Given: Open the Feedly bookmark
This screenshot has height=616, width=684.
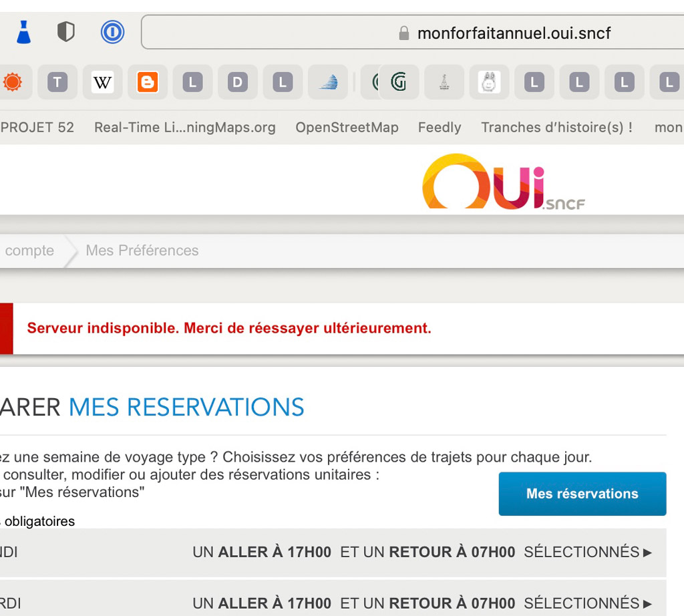Looking at the screenshot, I should 440,128.
